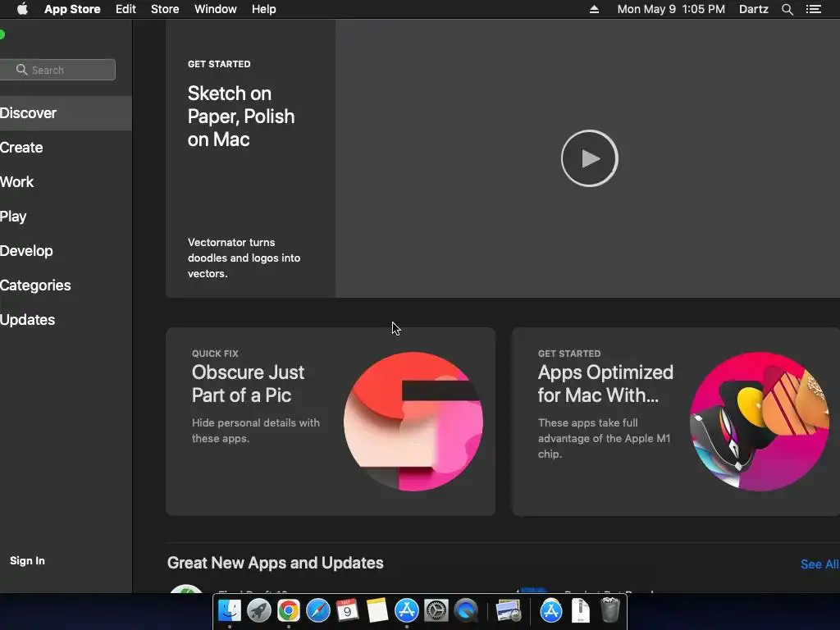Click the eject icon in the menu bar
Image resolution: width=840 pixels, height=630 pixels.
point(594,9)
